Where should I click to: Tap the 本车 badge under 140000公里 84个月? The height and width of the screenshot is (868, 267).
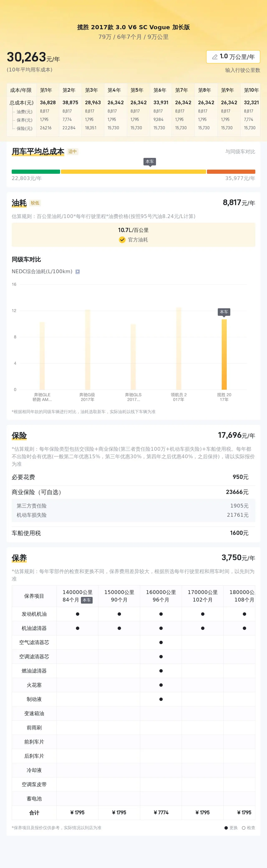click(x=87, y=600)
